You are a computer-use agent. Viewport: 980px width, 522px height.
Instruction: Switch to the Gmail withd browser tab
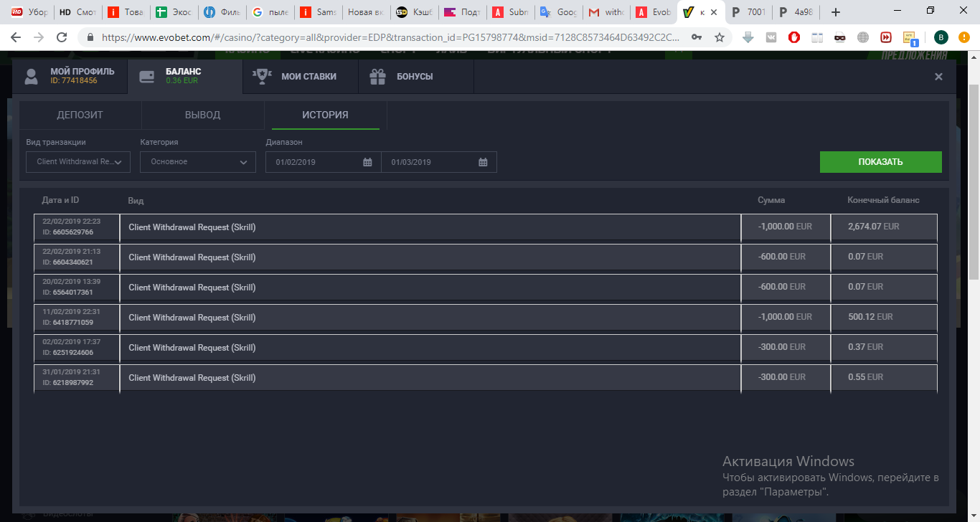click(605, 12)
